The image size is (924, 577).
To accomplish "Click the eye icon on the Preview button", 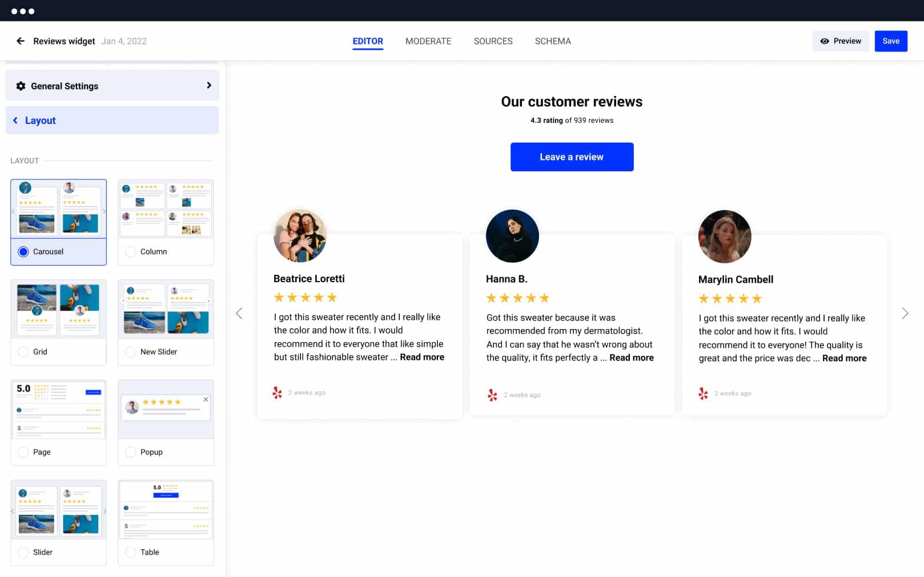I will 824,41.
